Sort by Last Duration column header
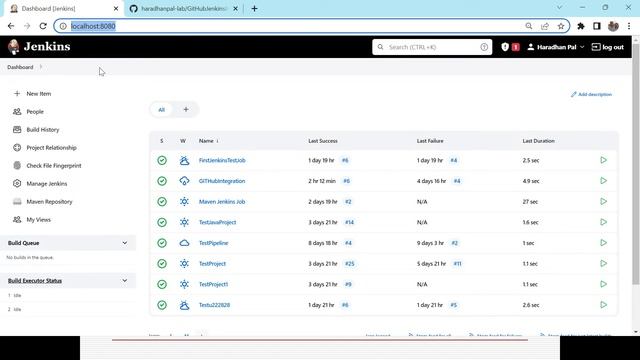 click(x=538, y=141)
